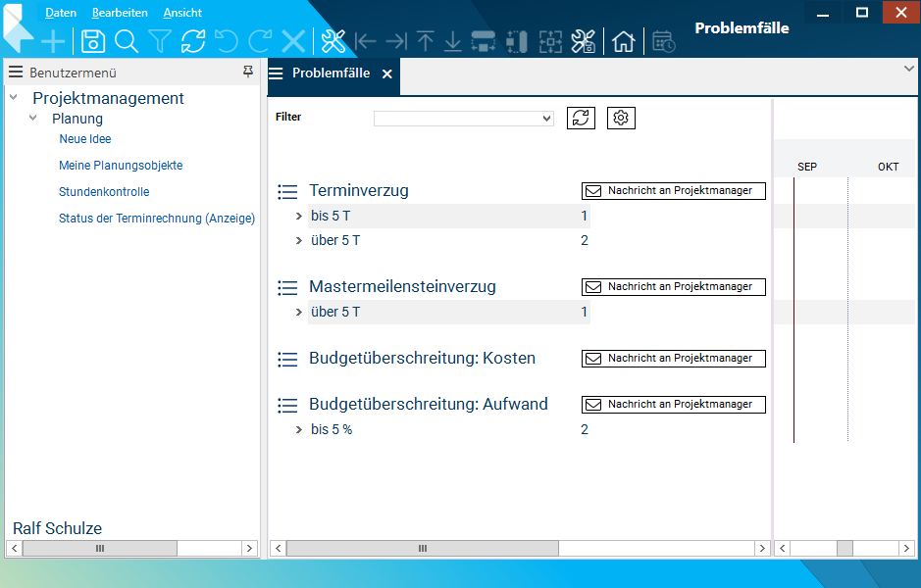The image size is (921, 588).
Task: Toggle the Benutzermenü hamburger icon
Action: point(16,73)
